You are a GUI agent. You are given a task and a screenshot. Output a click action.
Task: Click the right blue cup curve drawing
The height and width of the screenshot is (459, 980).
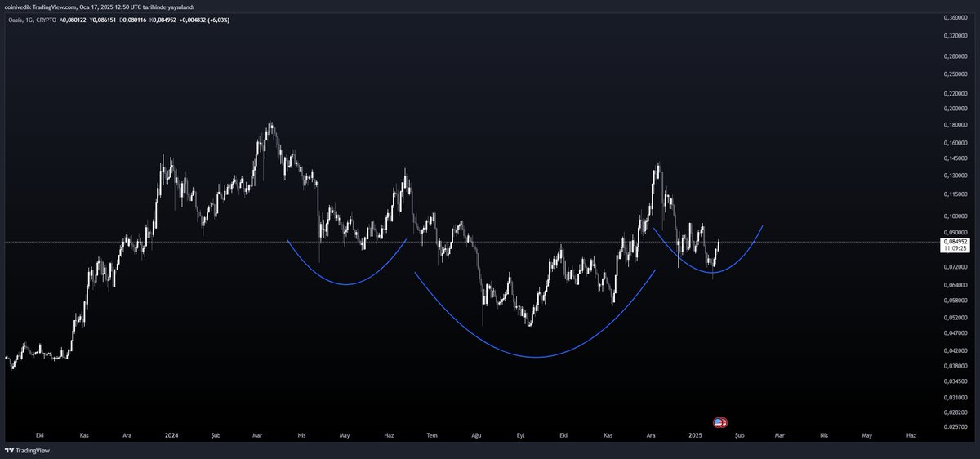tap(712, 272)
